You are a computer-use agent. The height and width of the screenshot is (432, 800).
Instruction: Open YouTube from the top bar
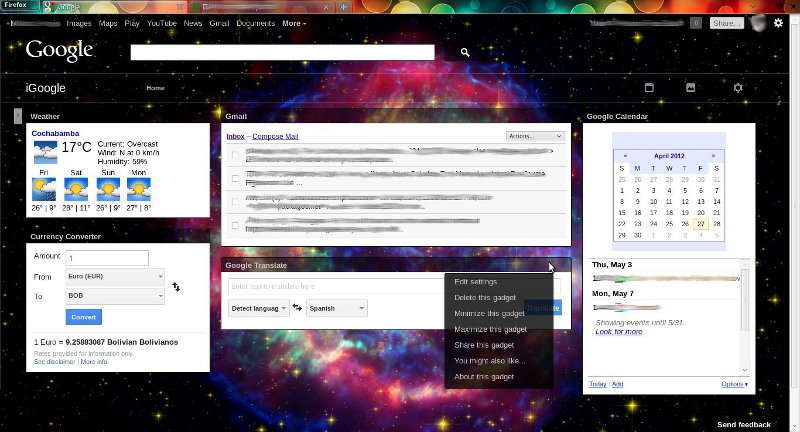[162, 23]
